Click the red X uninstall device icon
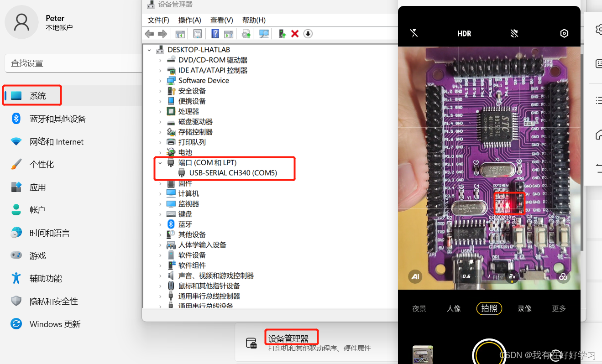This screenshot has height=364, width=602. tap(295, 34)
